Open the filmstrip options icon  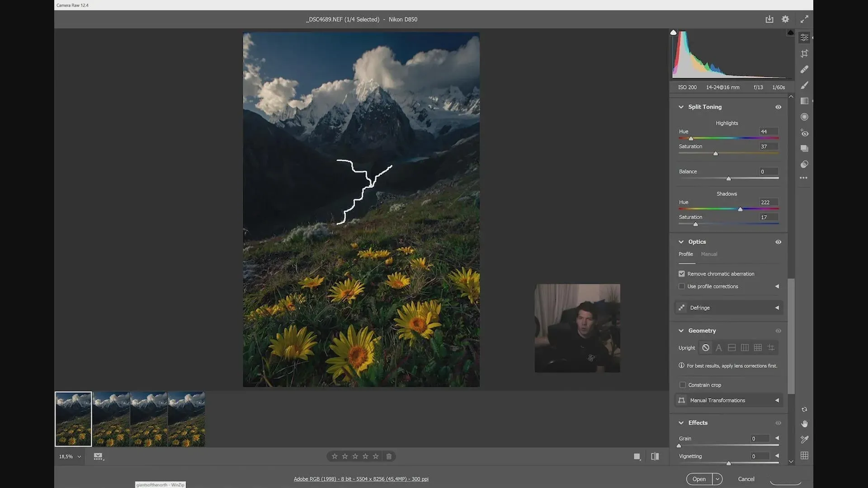(x=99, y=457)
